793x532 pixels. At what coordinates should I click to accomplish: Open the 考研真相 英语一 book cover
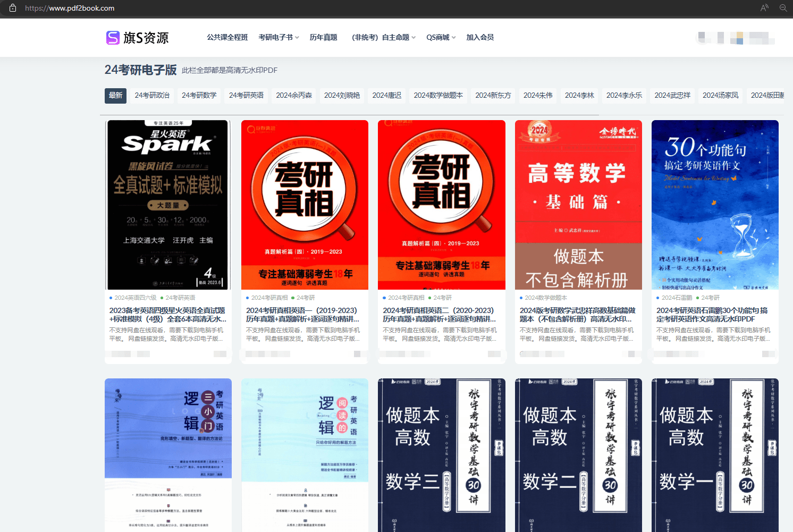305,205
